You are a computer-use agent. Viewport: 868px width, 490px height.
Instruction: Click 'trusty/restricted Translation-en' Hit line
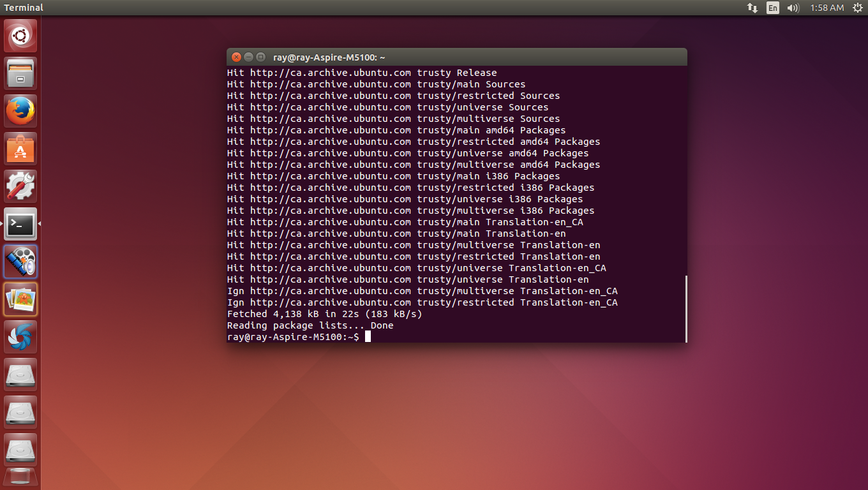pos(414,256)
